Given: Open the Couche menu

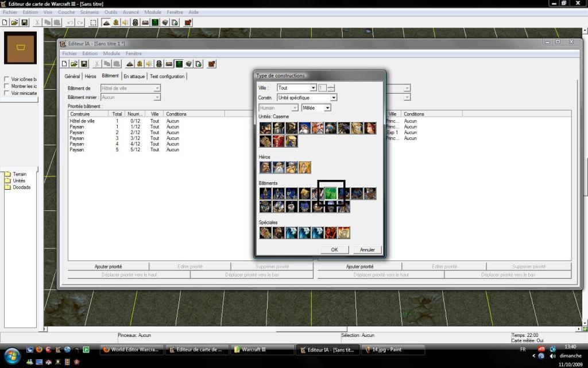Looking at the screenshot, I should click(x=67, y=12).
